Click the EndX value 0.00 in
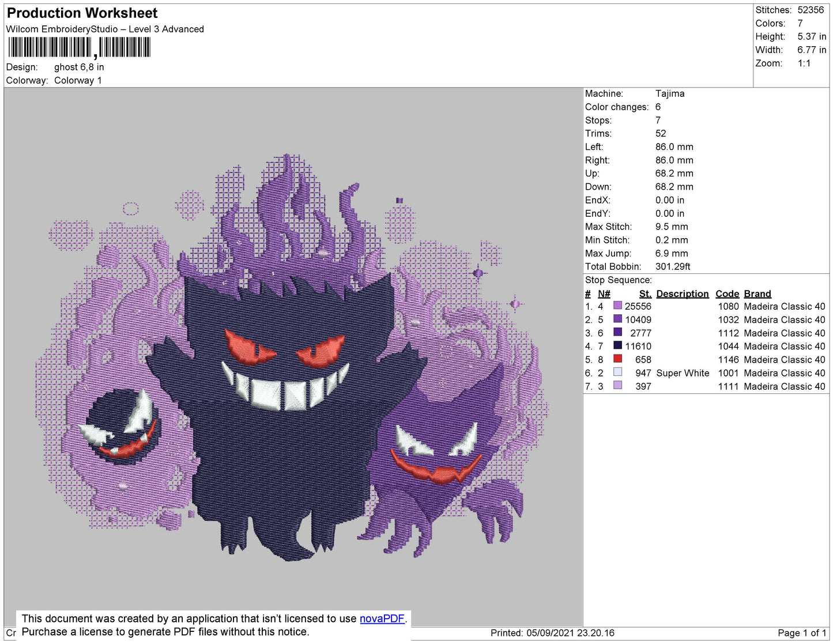This screenshot has width=833, height=644. pos(670,200)
